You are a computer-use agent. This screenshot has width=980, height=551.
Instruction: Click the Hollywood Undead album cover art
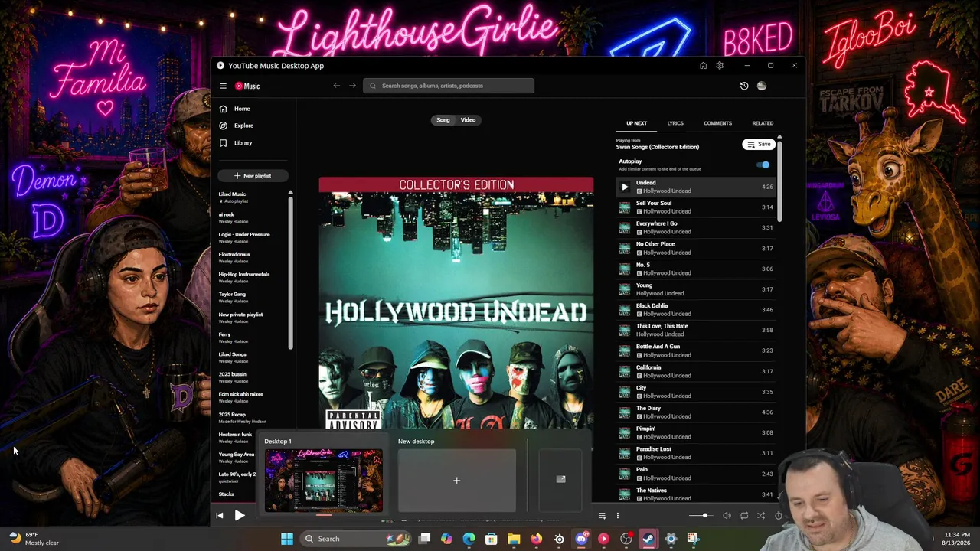point(456,303)
